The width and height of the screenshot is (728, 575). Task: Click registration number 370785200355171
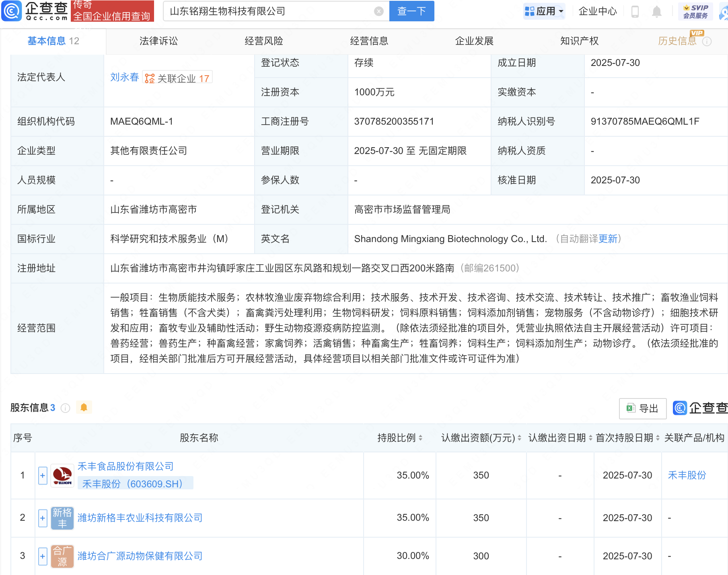[394, 121]
